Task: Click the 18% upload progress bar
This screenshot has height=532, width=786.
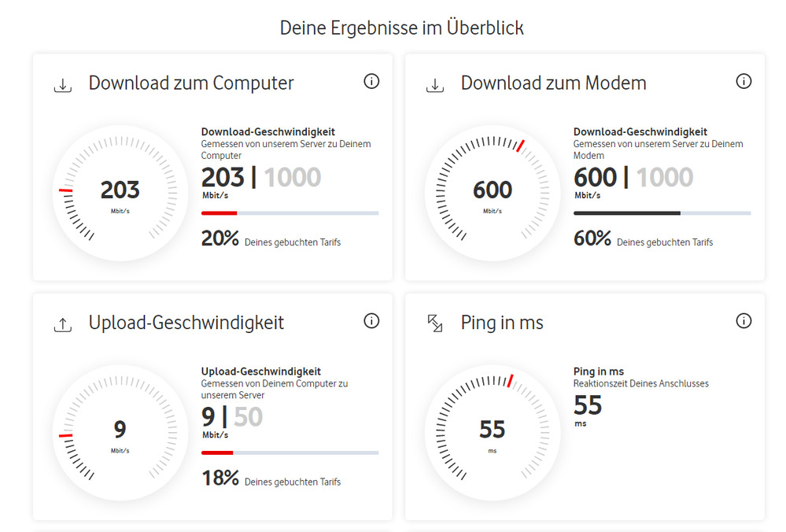Action: (x=290, y=452)
